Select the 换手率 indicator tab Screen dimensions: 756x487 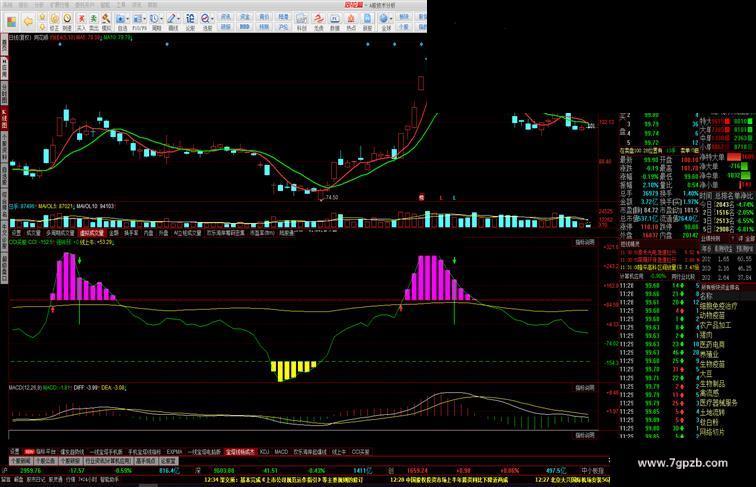(131, 233)
